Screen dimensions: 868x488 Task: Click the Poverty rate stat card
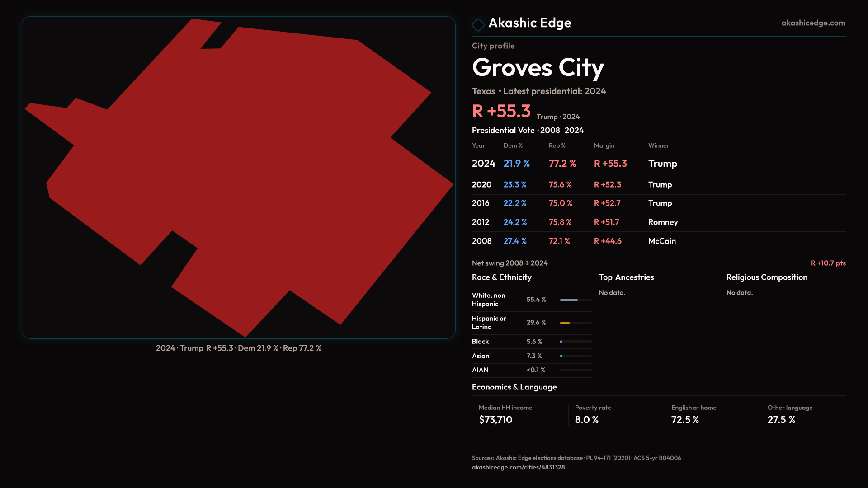click(x=593, y=414)
